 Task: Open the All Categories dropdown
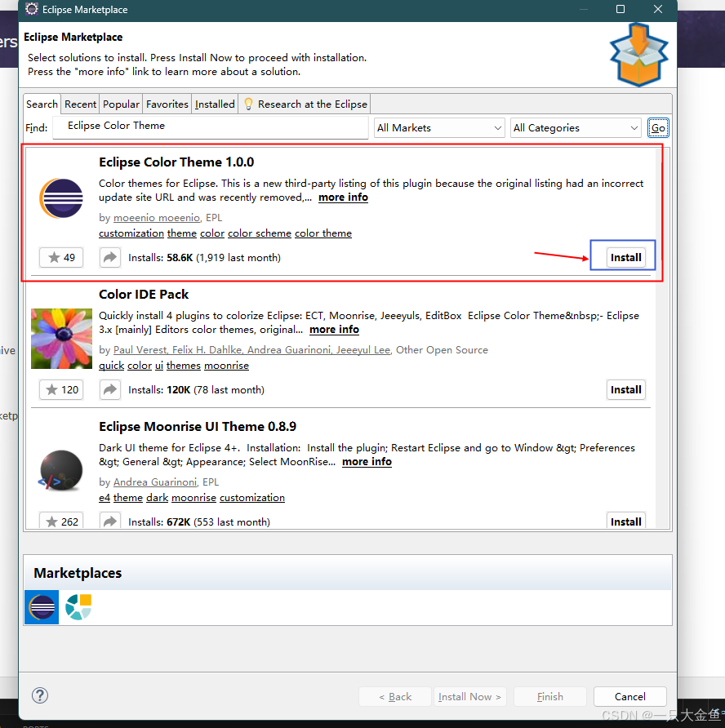(x=576, y=127)
